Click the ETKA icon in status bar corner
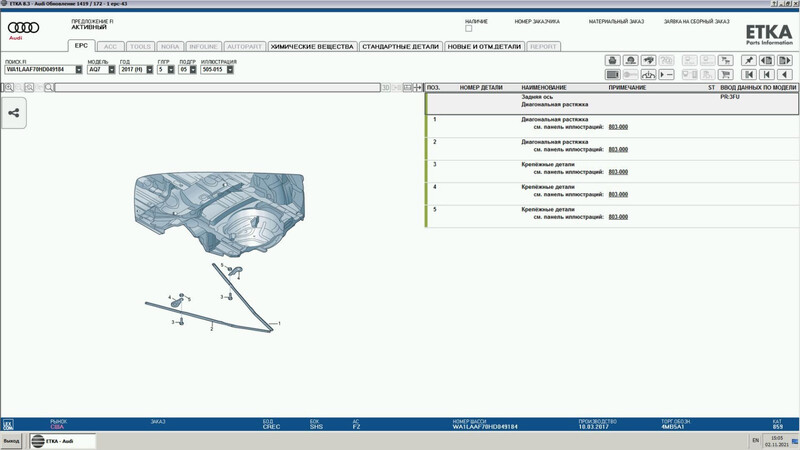Image resolution: width=800 pixels, height=450 pixels. pos(8,424)
